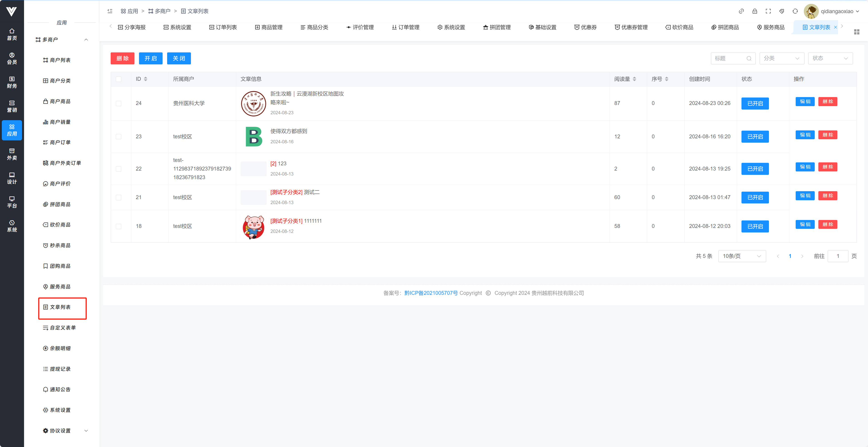Image resolution: width=868 pixels, height=447 pixels.
Task: Tick the checkbox for article ID 24
Action: click(x=119, y=103)
